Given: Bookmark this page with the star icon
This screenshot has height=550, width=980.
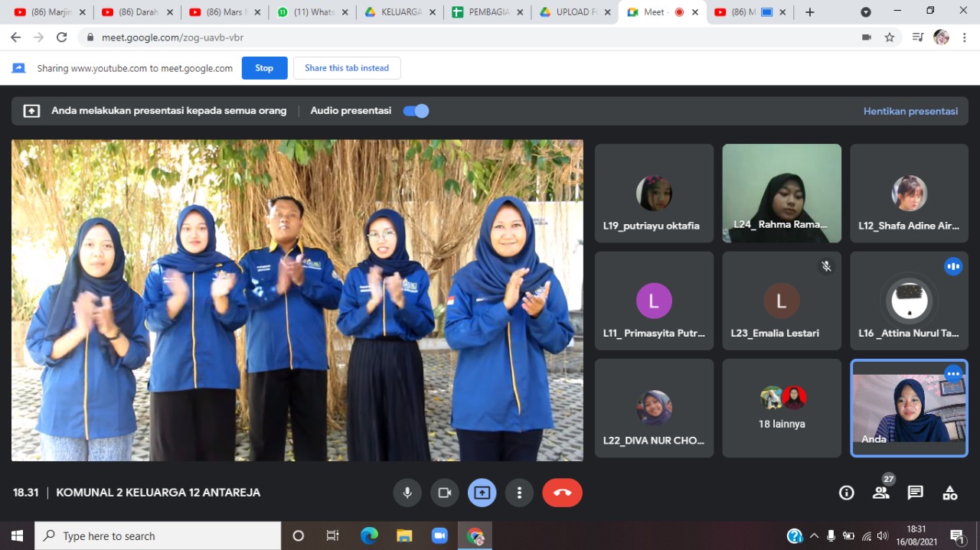Looking at the screenshot, I should click(889, 37).
